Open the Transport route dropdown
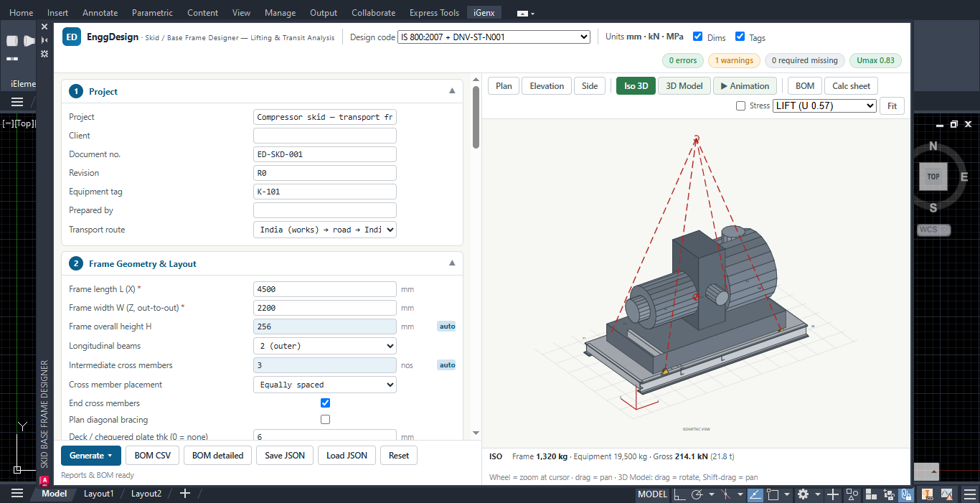 click(x=325, y=230)
